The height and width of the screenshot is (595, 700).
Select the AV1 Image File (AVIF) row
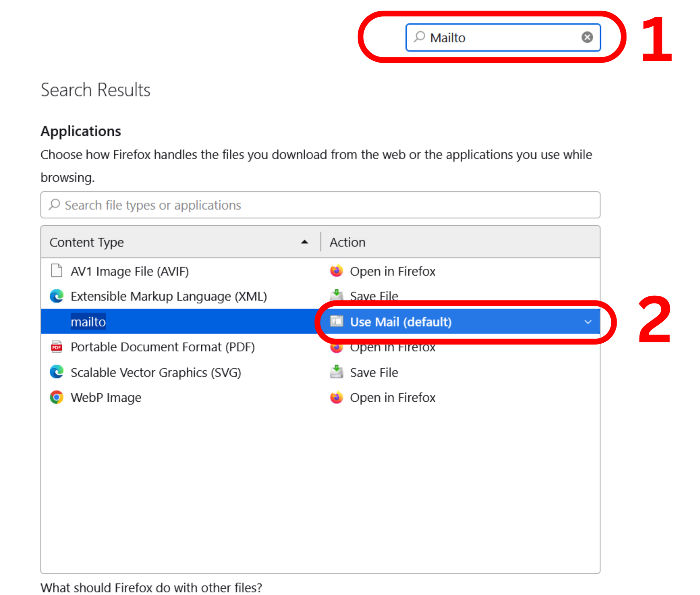(x=129, y=271)
